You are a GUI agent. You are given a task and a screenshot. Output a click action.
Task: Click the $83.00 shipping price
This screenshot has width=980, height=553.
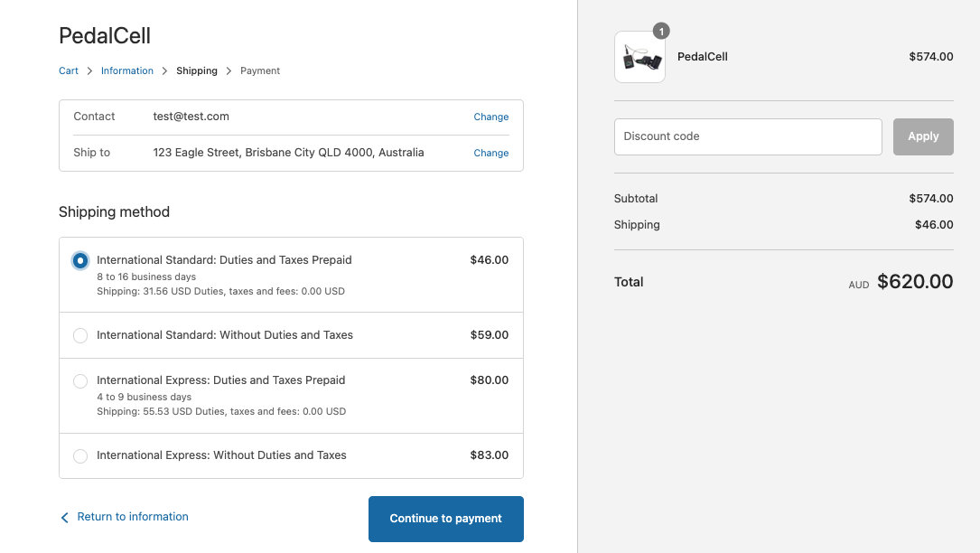(490, 455)
